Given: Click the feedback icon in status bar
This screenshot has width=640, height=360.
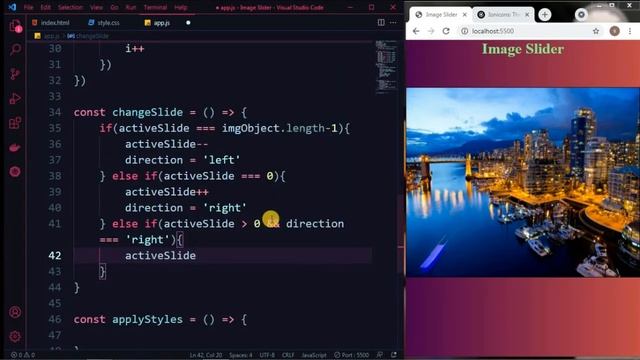Looking at the screenshot, I should [380, 355].
